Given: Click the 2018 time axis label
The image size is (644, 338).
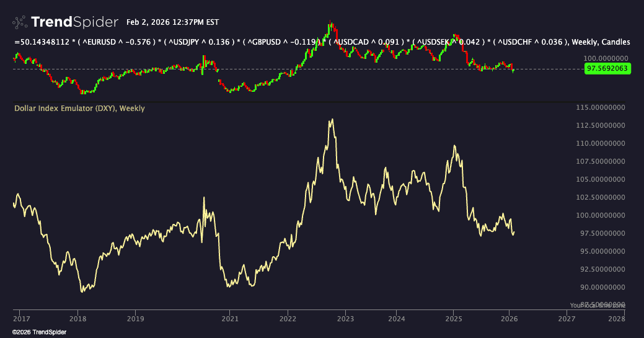Looking at the screenshot, I should 78,319.
